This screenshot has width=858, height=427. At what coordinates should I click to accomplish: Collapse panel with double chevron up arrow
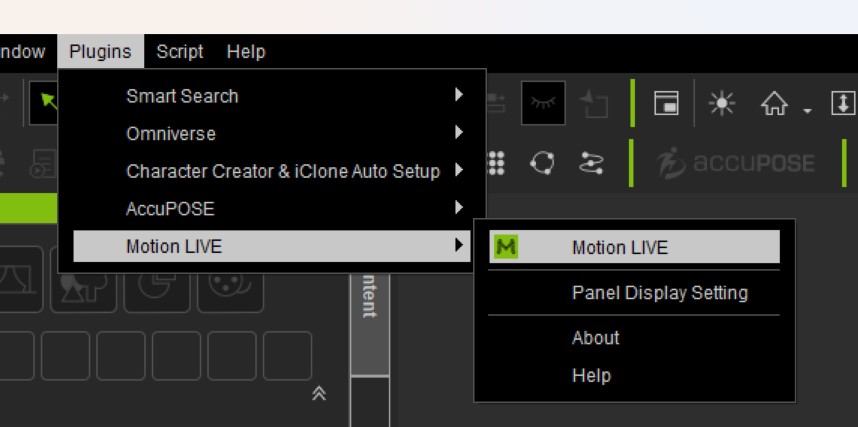point(319,393)
